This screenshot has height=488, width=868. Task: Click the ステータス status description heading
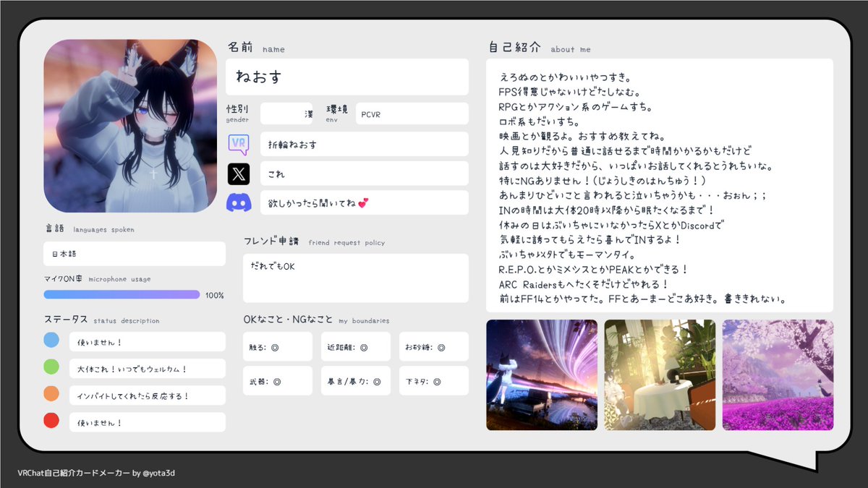click(x=101, y=320)
